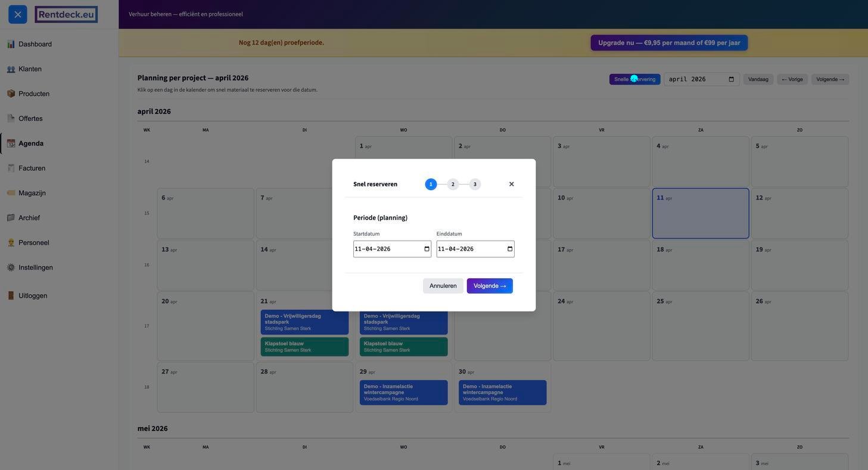Close the Snel reserveren dialog
This screenshot has height=470, width=868.
click(x=511, y=184)
